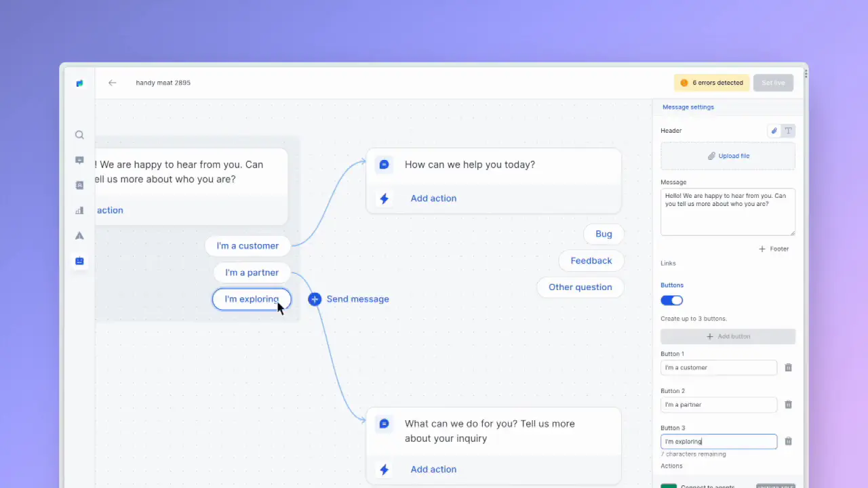868x488 pixels.
Task: Select the 'Other question' reply button
Action: click(580, 287)
